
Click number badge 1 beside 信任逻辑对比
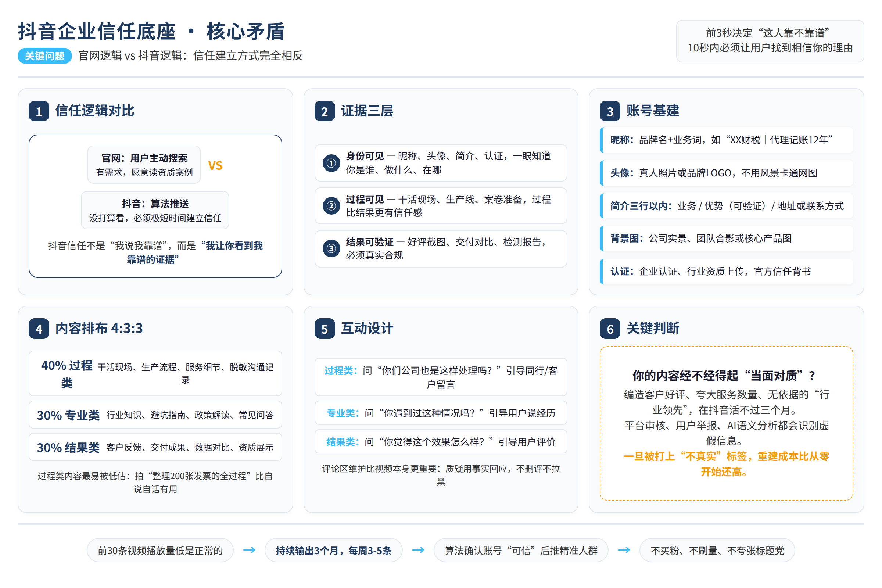[39, 111]
